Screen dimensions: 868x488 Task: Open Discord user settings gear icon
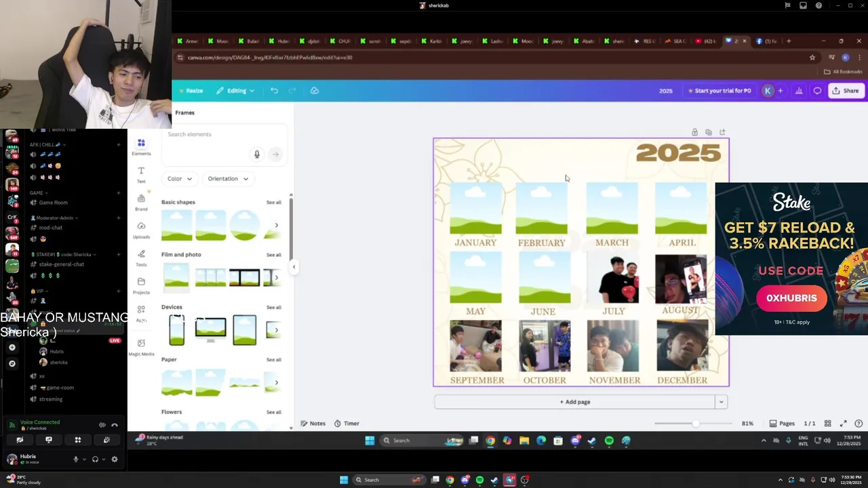pos(115,459)
